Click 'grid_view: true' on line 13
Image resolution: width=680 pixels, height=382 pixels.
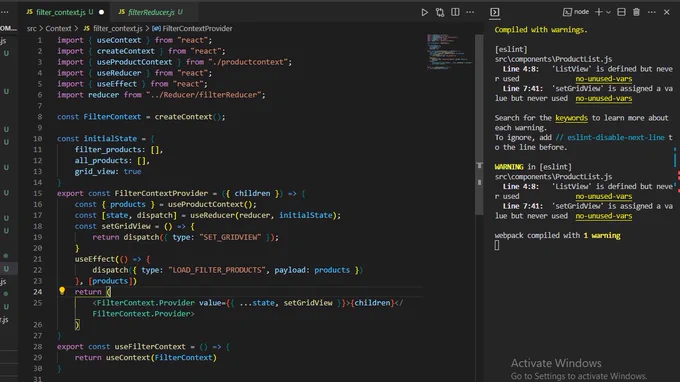tap(108, 172)
